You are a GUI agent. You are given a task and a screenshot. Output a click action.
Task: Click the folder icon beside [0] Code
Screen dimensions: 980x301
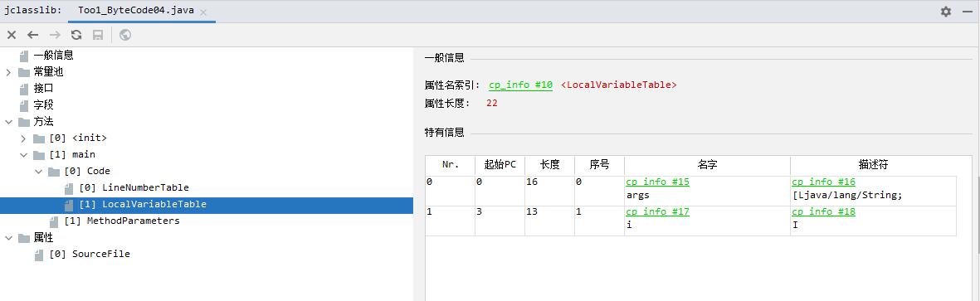pyautogui.click(x=55, y=171)
